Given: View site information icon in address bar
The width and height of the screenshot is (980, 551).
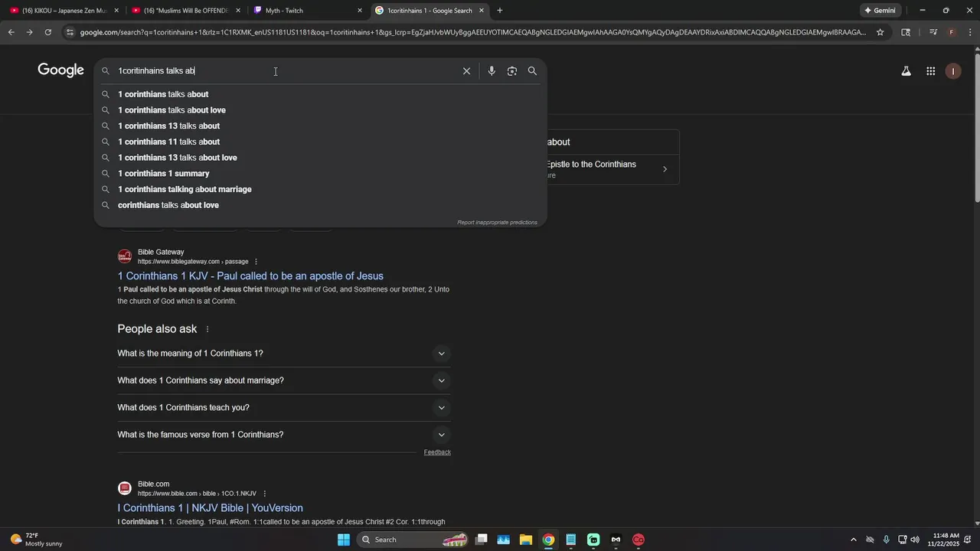Looking at the screenshot, I should (70, 32).
